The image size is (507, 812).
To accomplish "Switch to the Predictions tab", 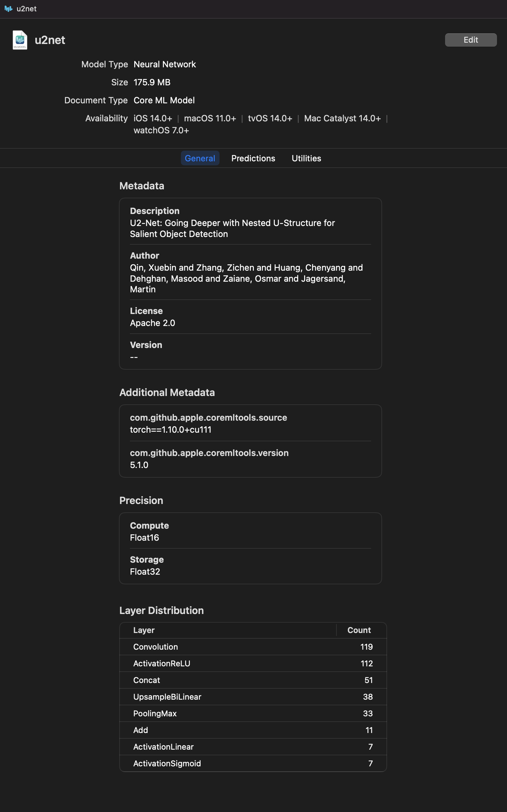I will [253, 158].
